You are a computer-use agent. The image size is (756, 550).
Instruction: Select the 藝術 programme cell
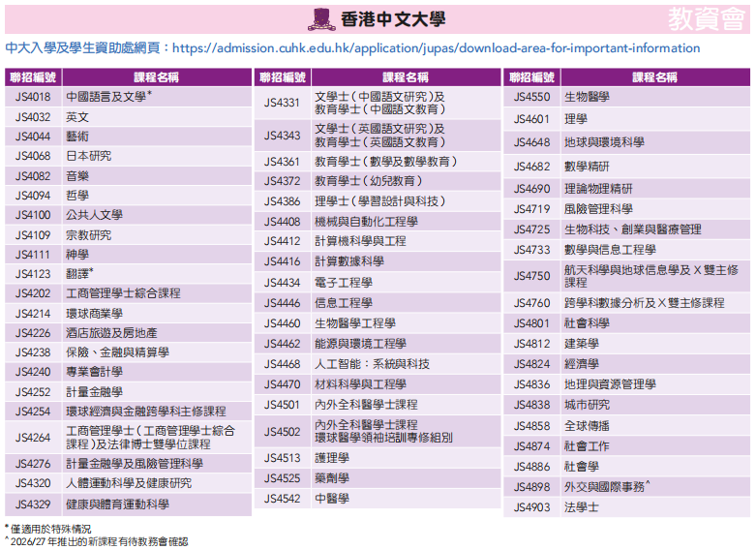[x=157, y=137]
